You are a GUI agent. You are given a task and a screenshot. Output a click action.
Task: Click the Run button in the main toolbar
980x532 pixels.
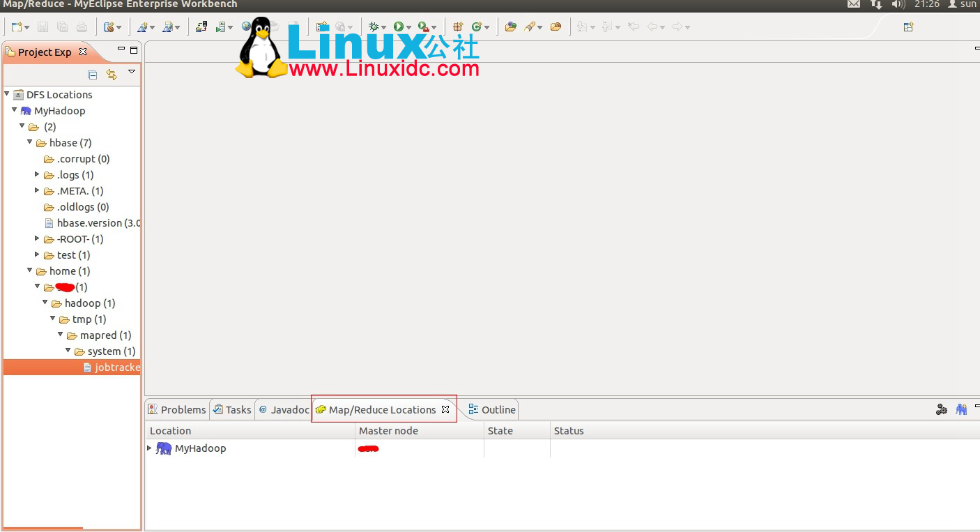398,26
